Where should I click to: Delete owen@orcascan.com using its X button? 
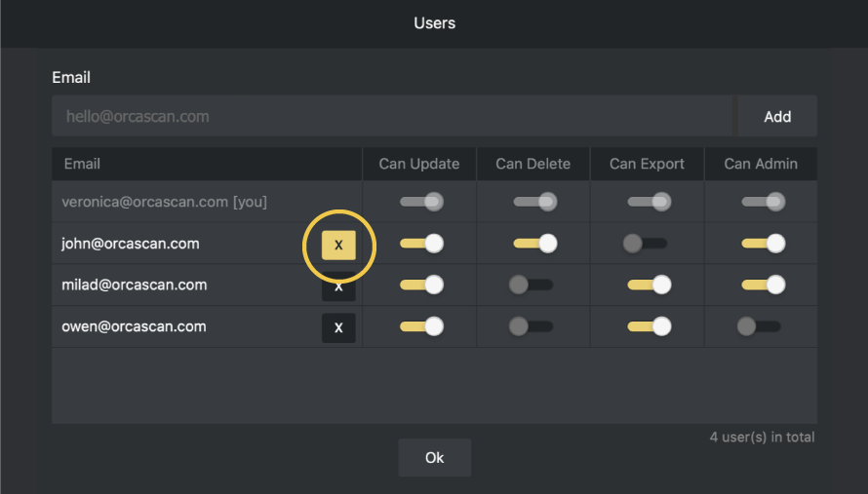tap(338, 327)
